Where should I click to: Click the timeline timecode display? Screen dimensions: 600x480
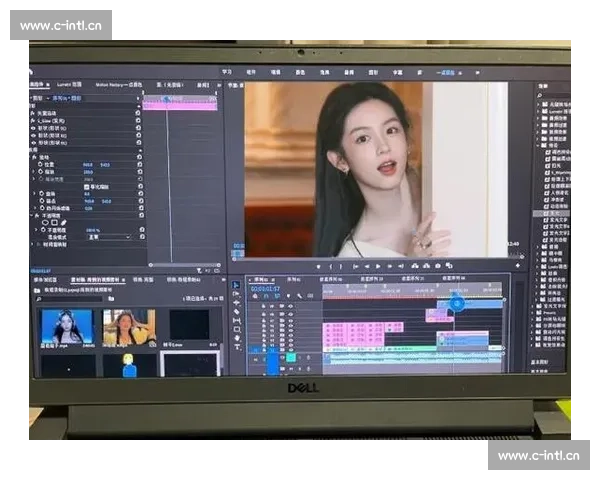coord(264,288)
